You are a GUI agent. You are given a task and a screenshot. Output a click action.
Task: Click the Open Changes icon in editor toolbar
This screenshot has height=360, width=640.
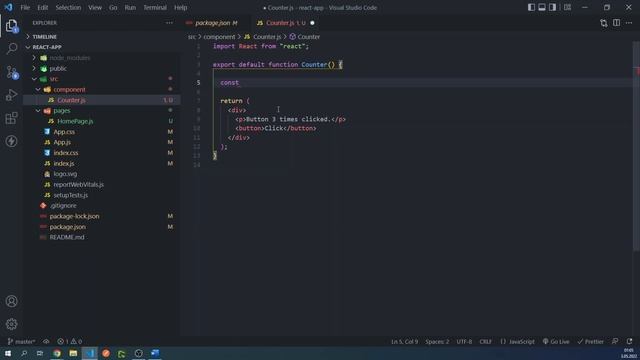(x=604, y=23)
